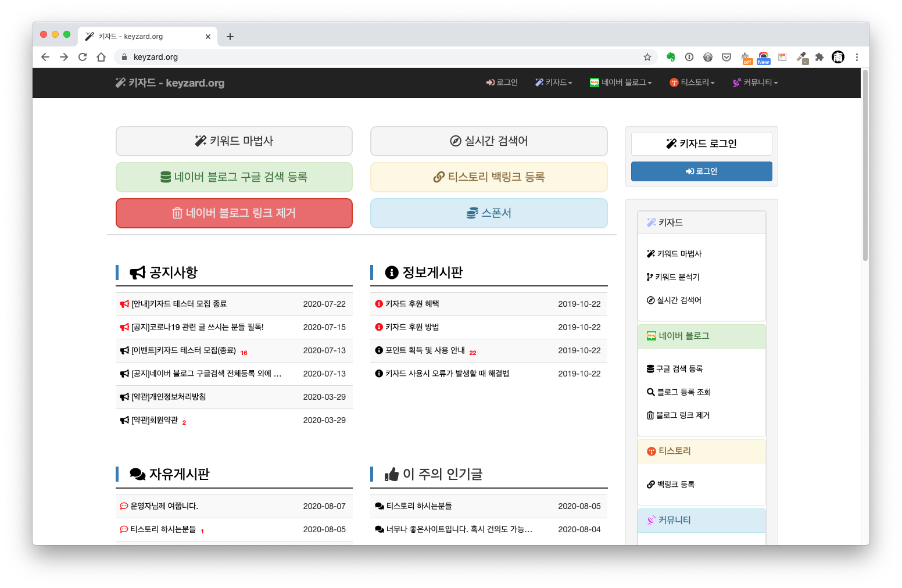Screen dimensions: 902x588
Task: Open sidebar 블로그 링크 제거 link
Action: [678, 415]
